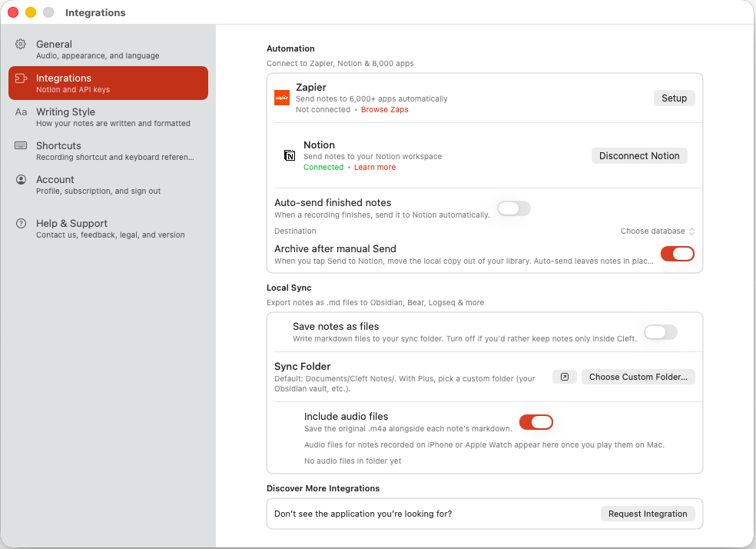Click the Zapier Setup button

click(x=674, y=98)
